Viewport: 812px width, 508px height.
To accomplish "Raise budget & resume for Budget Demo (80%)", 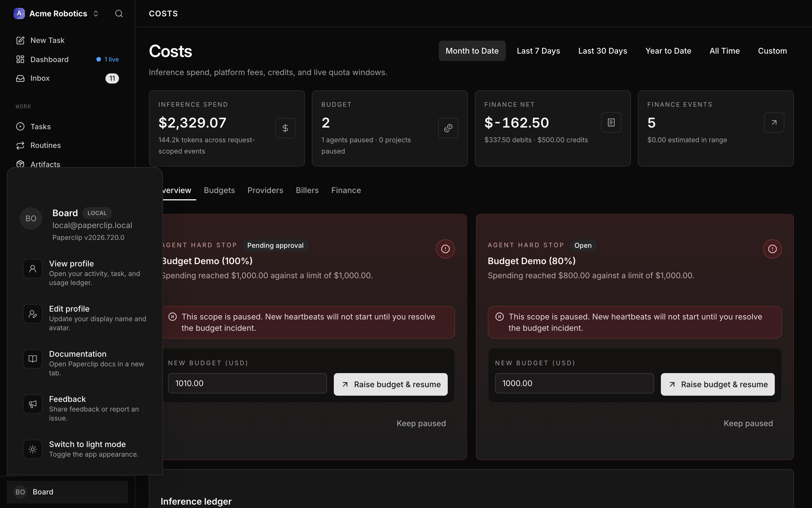I will pyautogui.click(x=718, y=384).
